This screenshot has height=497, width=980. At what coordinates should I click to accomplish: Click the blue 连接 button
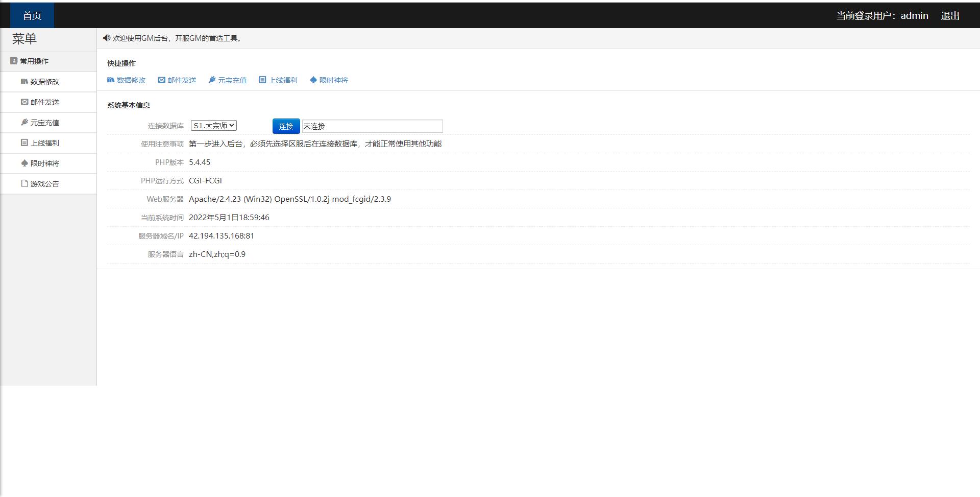[286, 126]
